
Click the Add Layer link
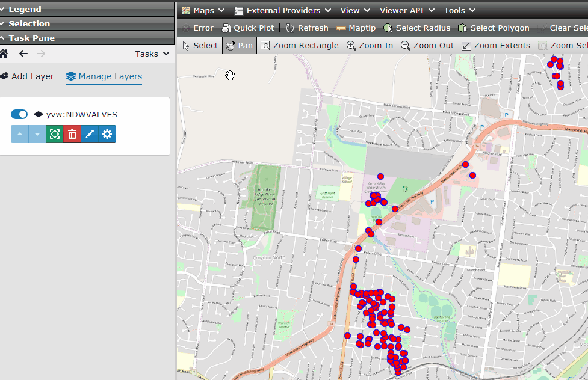click(28, 76)
